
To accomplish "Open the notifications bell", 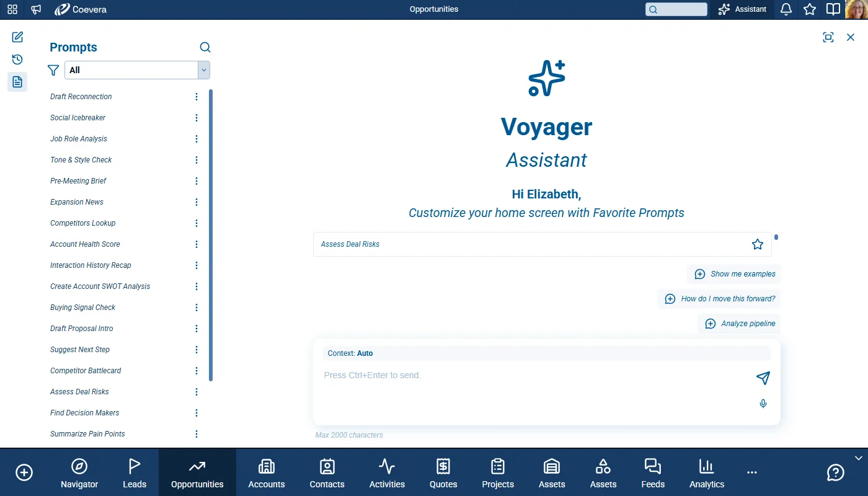I will click(x=786, y=9).
